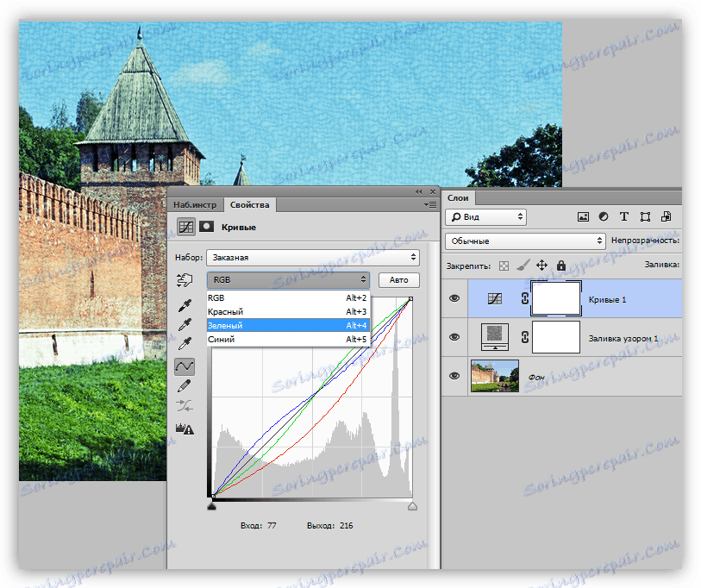Viewport: 701px width, 588px height.
Task: Select the edit points curve tool
Action: (x=185, y=366)
